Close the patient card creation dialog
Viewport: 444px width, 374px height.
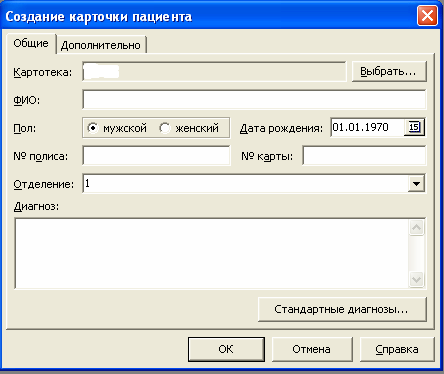coord(427,16)
